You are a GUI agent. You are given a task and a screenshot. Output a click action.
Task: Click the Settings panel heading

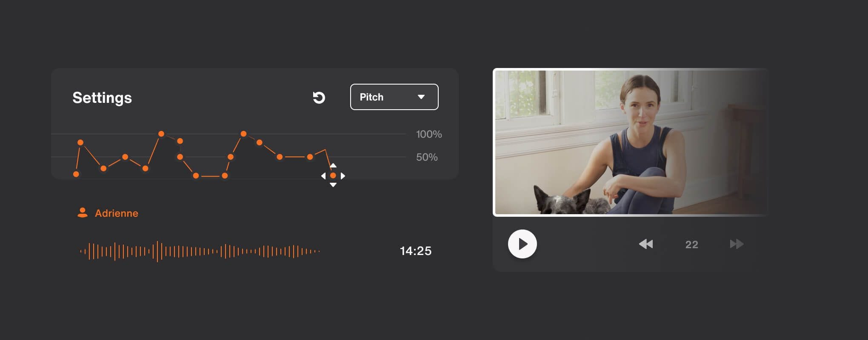[x=102, y=98]
